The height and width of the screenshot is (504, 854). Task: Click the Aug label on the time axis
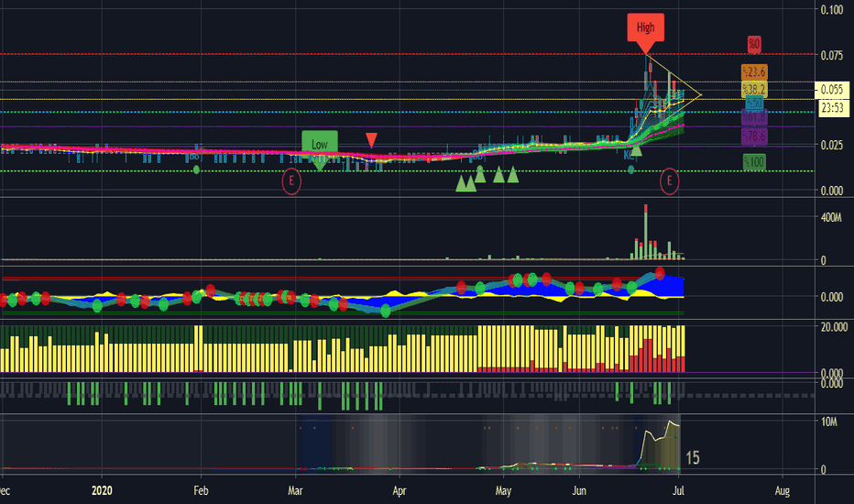(783, 490)
